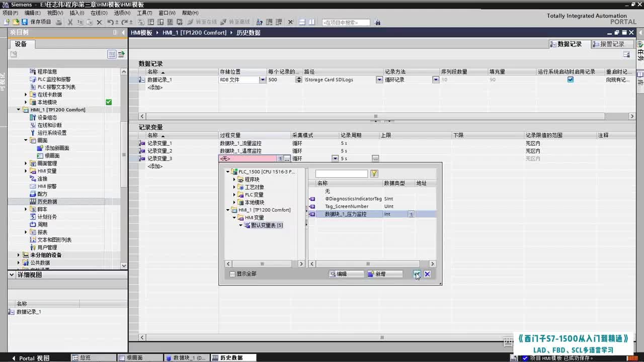
Task: Click the ellipsis button beside 记录周期 5 s
Action: (375, 158)
